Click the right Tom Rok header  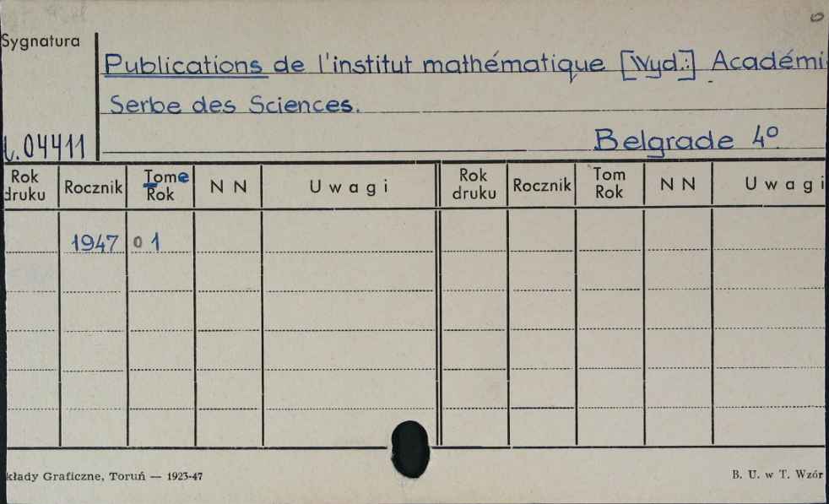[x=609, y=183]
